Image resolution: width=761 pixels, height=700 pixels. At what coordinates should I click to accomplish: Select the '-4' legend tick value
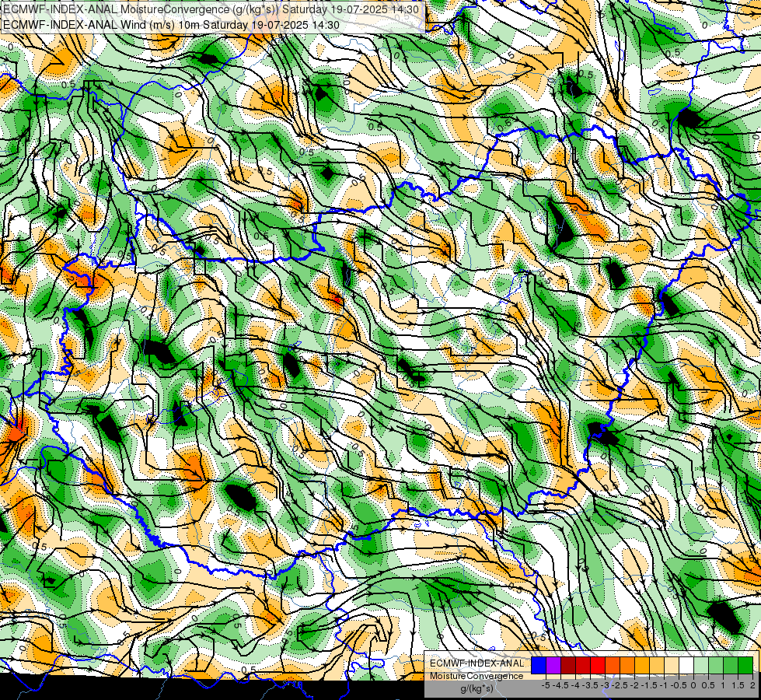[575, 685]
